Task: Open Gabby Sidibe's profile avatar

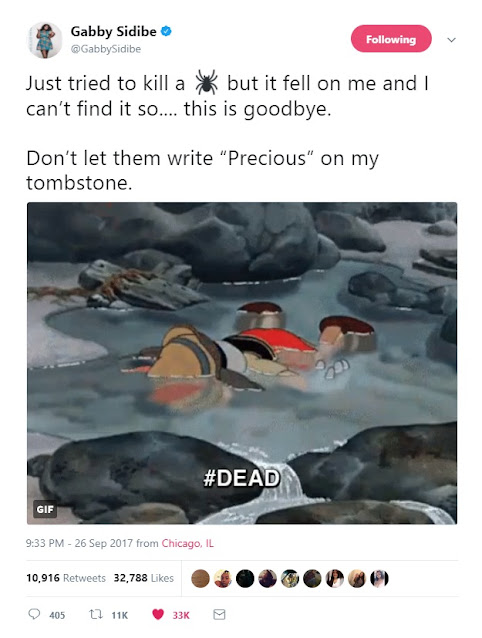Action: coord(45,40)
